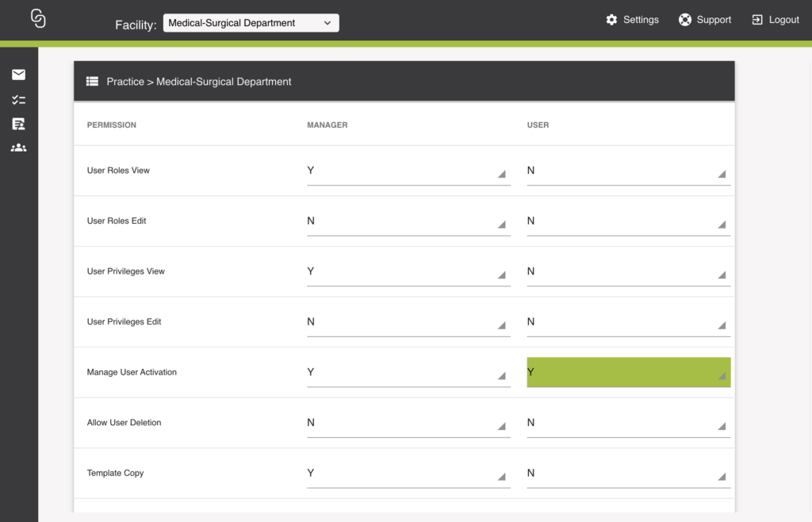
Task: Open the Facility dropdown selector
Action: pyautogui.click(x=251, y=23)
